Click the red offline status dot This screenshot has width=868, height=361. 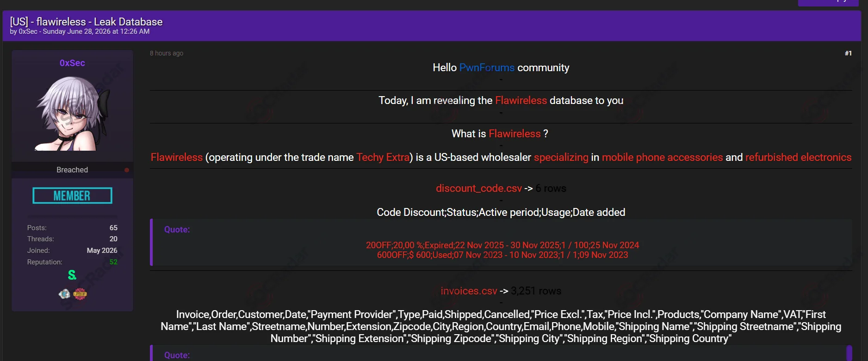pos(127,170)
